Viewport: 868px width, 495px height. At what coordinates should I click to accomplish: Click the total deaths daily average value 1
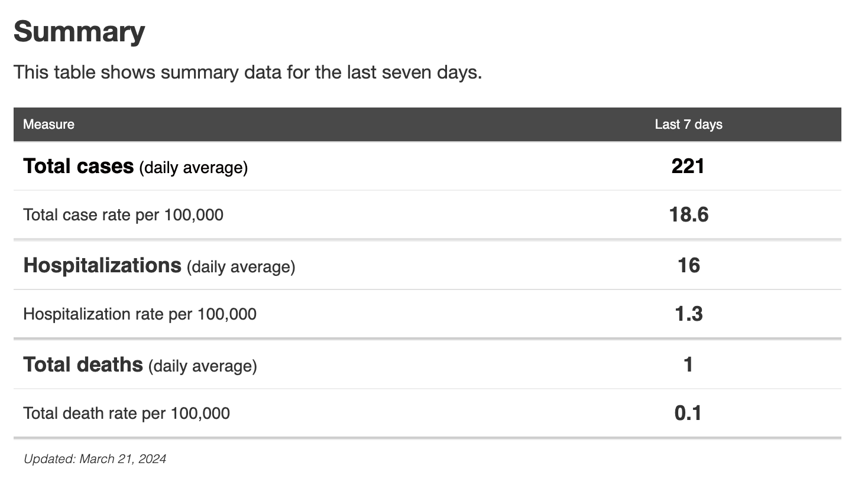click(688, 364)
